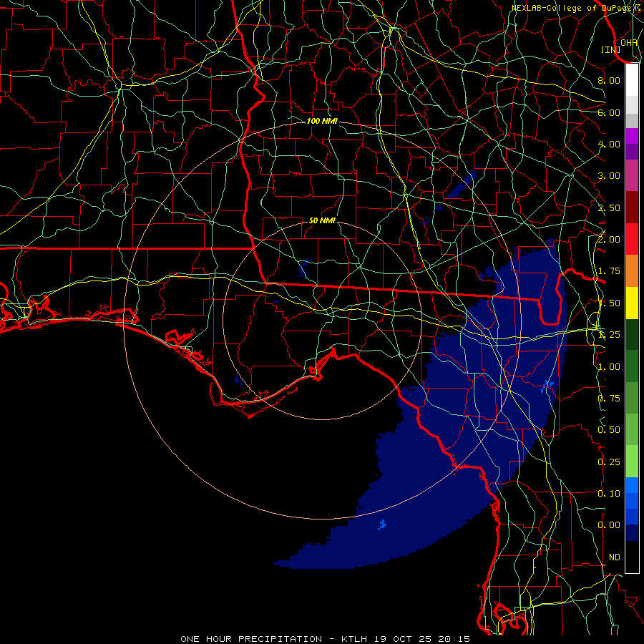
Task: Select the dark red legend swatch
Action: click(x=632, y=208)
